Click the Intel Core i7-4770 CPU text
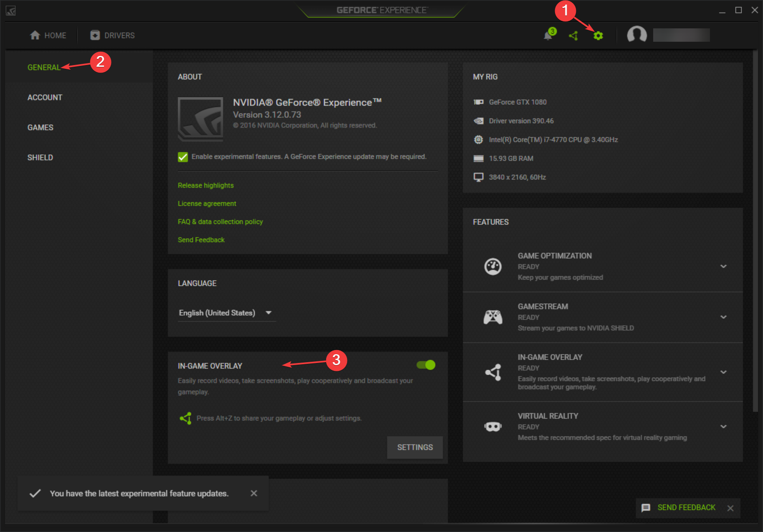This screenshot has width=763, height=532. click(x=553, y=140)
